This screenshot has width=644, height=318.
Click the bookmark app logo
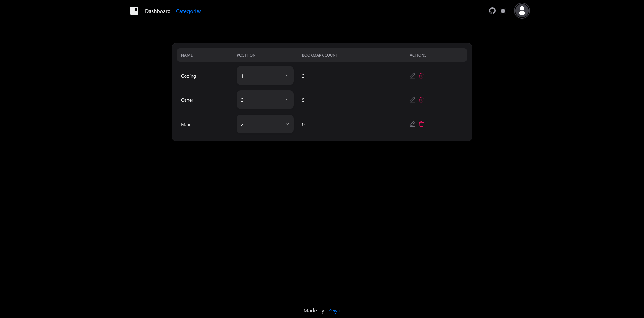pos(134,11)
